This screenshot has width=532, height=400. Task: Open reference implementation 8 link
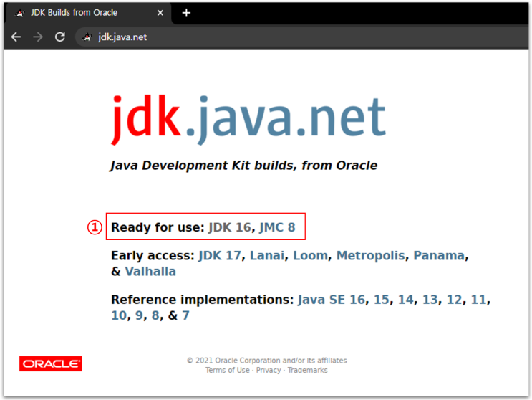click(155, 315)
